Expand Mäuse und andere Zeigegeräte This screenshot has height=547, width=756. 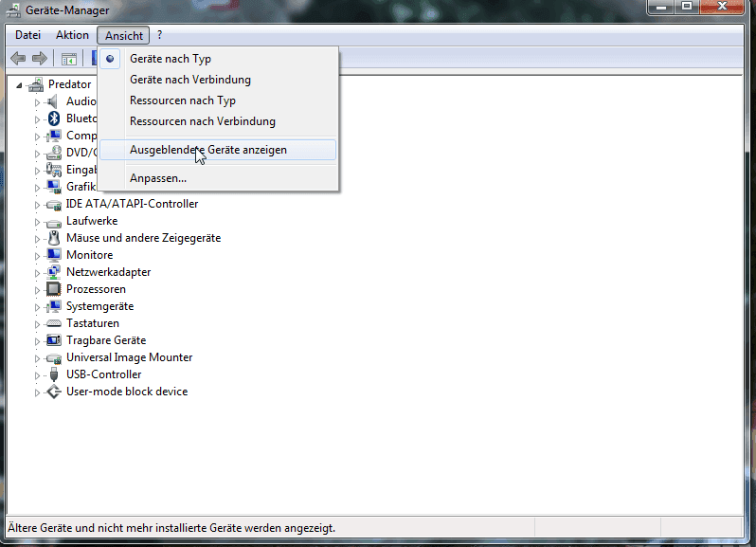click(x=37, y=239)
